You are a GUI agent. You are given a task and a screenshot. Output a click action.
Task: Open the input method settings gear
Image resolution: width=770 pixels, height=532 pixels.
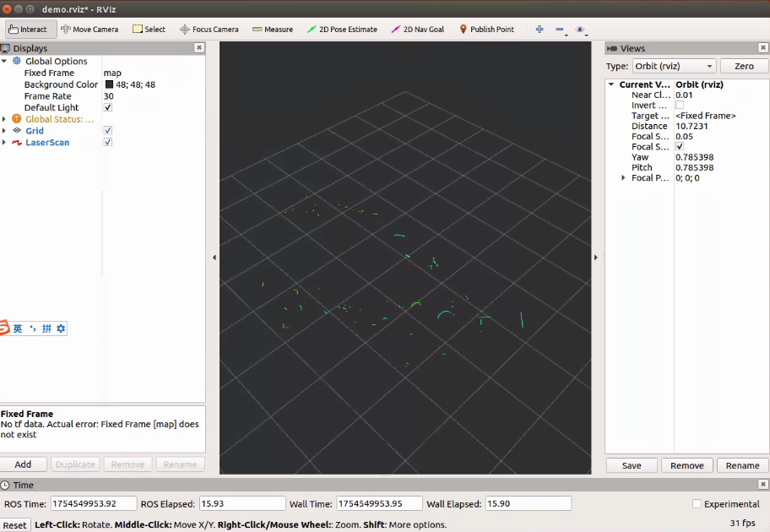point(61,328)
